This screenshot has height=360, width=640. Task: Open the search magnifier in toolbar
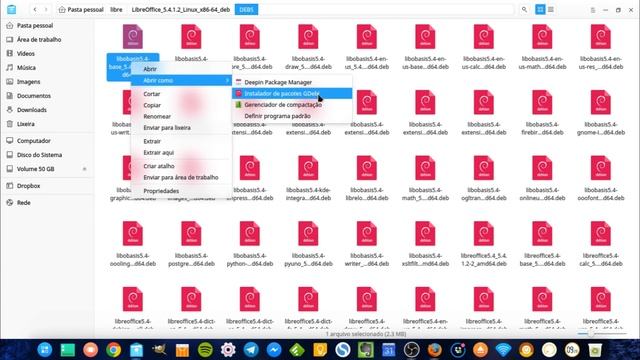(x=524, y=9)
